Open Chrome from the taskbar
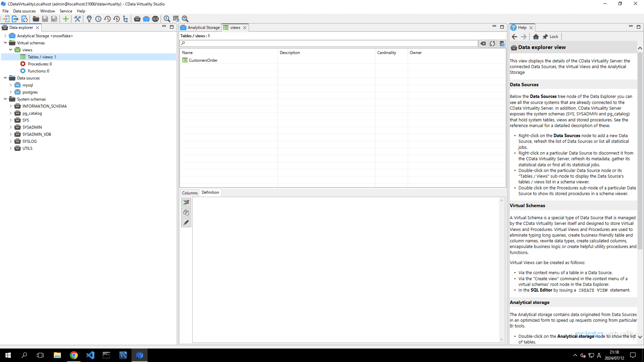The image size is (644, 362). (74, 355)
